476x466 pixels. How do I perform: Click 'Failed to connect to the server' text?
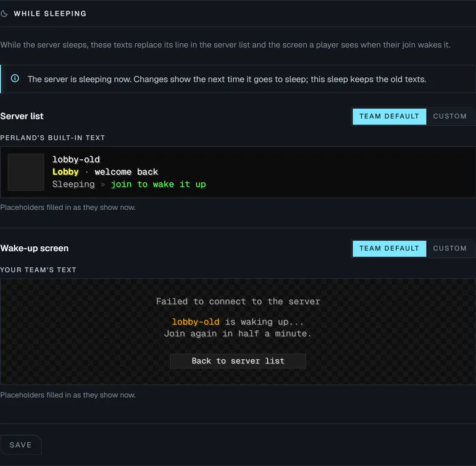[x=238, y=301]
